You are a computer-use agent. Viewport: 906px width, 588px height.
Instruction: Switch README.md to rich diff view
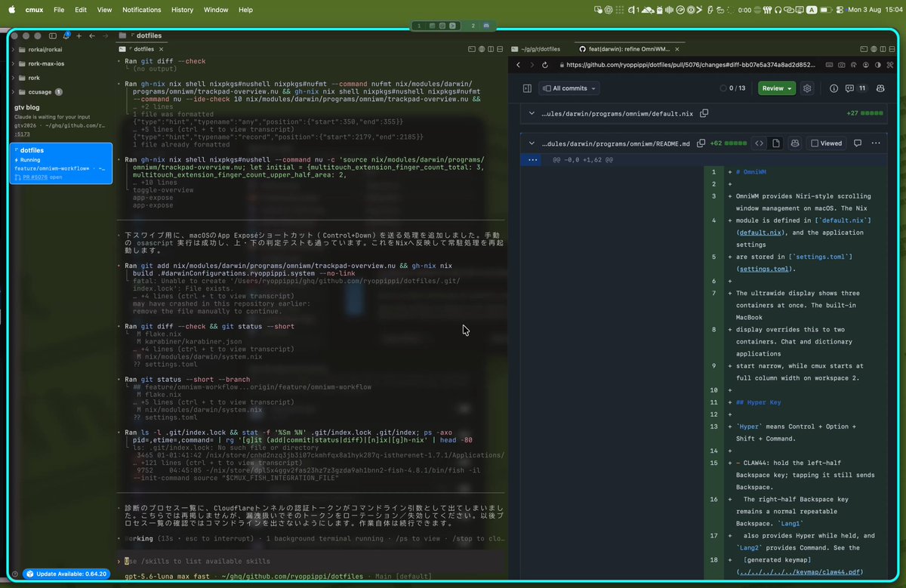(776, 143)
